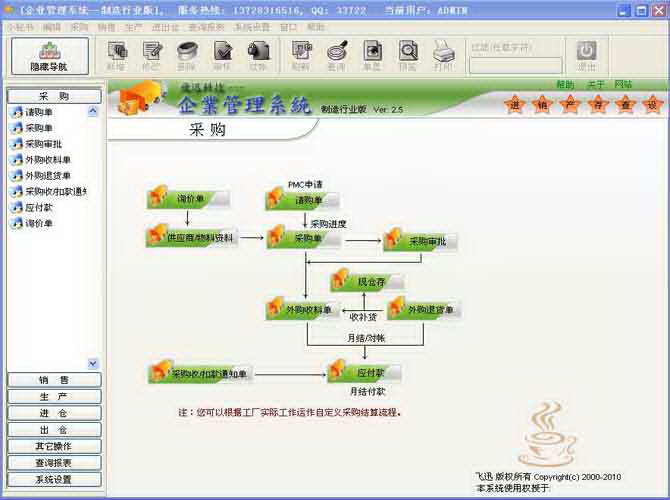The image size is (670, 500).
Task: Open 应付款 node in the flowchart
Action: (x=365, y=371)
